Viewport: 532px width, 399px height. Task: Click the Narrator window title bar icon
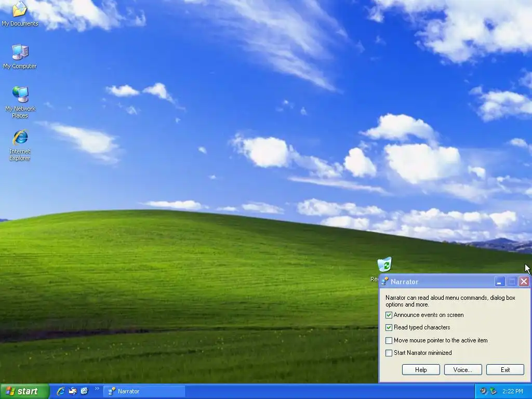pos(385,281)
